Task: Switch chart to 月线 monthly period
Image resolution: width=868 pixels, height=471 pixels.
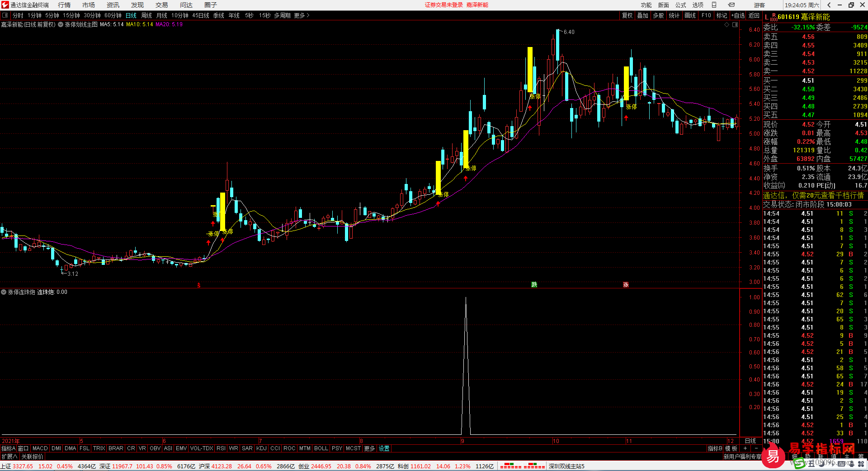Action: [162, 15]
